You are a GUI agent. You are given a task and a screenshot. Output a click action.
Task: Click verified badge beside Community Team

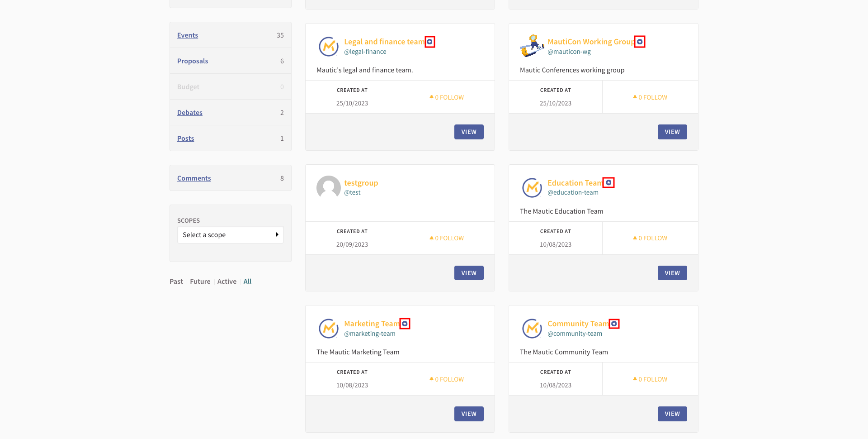coord(614,324)
